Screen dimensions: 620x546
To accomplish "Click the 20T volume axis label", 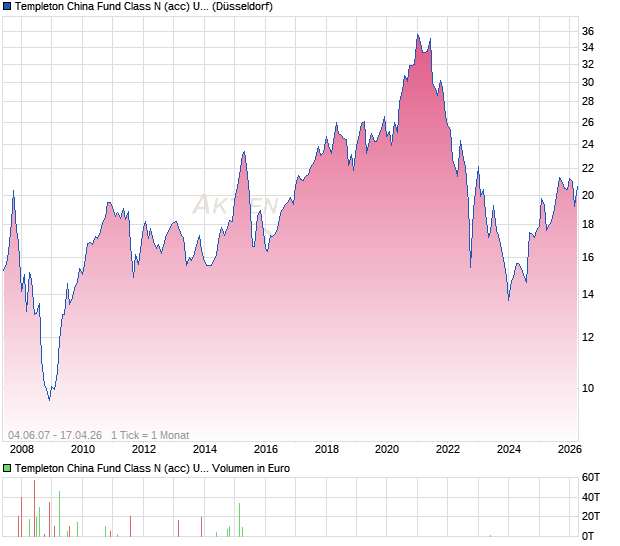I will coord(591,516).
